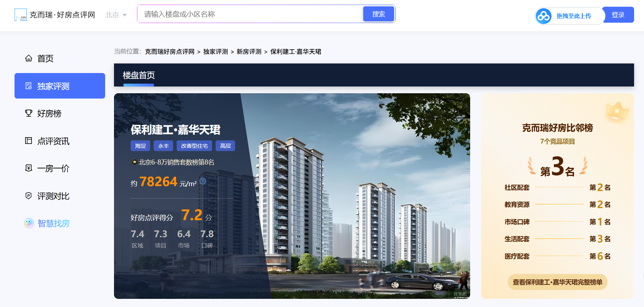Image resolution: width=644 pixels, height=307 pixels.
Task: Click the 市场口碑 ranking row
Action: [x=558, y=222]
